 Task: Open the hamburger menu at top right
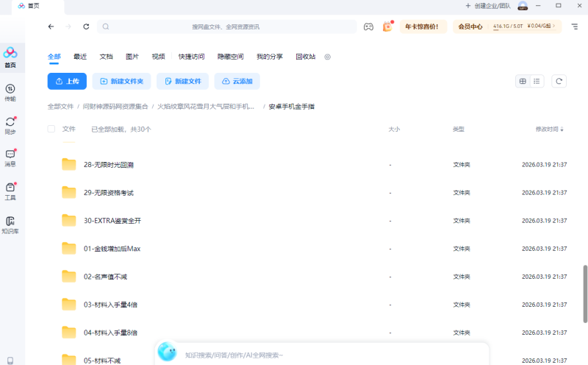coord(574,26)
